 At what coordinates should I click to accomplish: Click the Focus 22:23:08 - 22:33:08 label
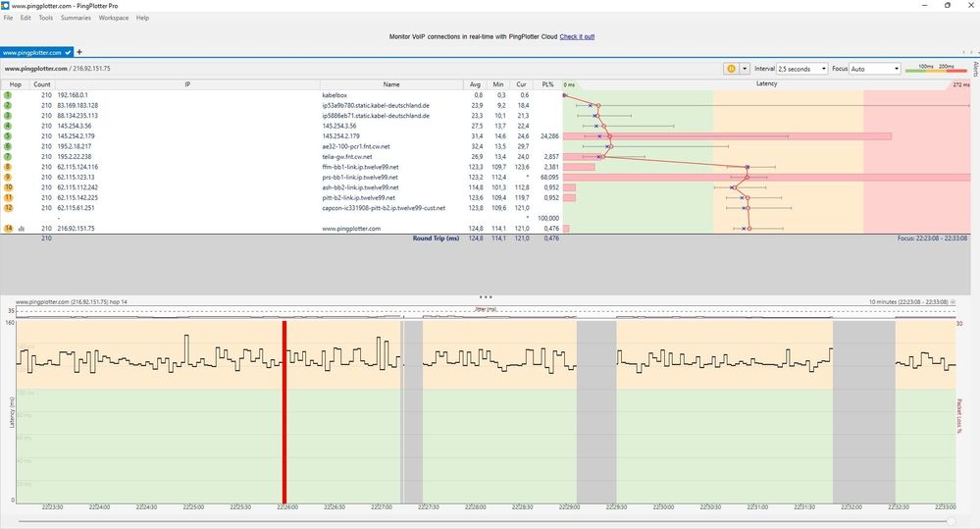coord(932,238)
